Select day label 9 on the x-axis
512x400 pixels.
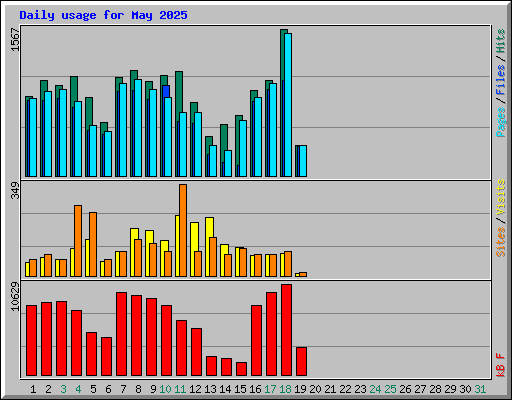click(x=153, y=389)
